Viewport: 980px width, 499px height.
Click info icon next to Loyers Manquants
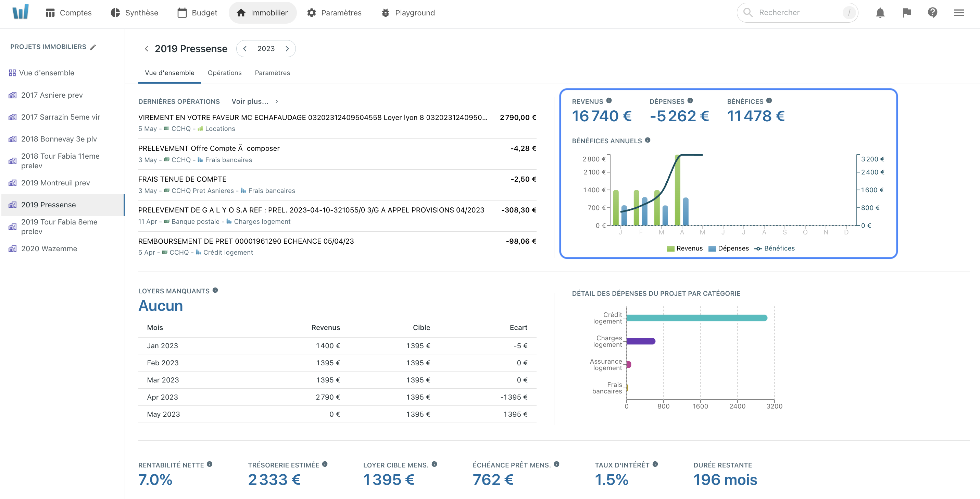pos(215,290)
